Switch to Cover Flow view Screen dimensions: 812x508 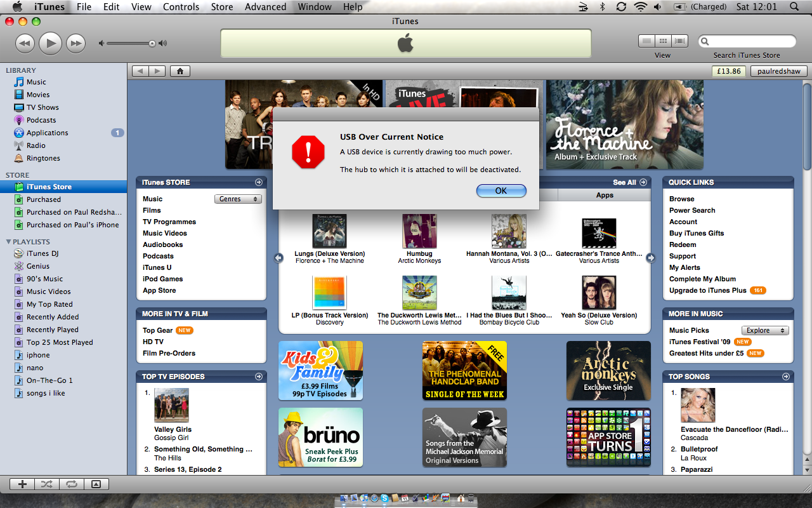tap(680, 41)
